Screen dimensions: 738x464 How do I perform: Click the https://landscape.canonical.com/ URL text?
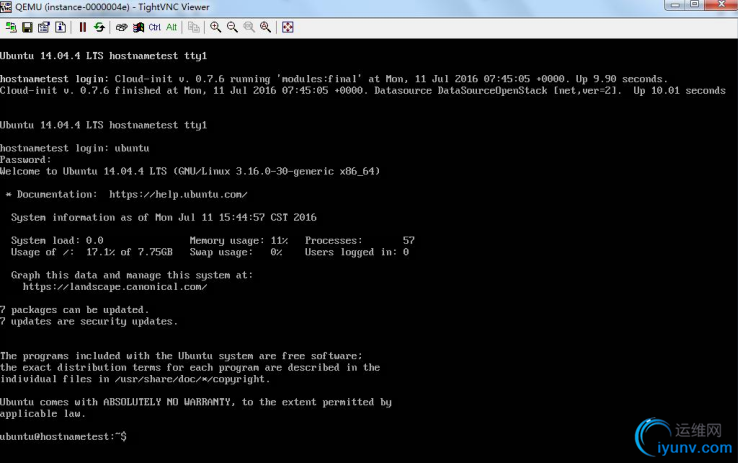tap(115, 287)
